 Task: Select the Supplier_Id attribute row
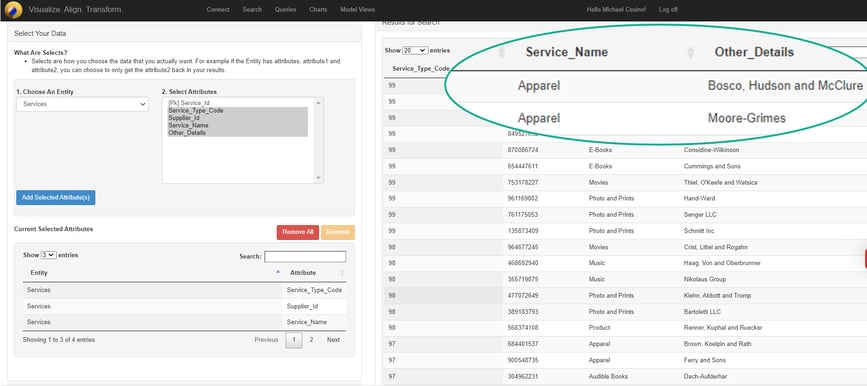pyautogui.click(x=185, y=306)
